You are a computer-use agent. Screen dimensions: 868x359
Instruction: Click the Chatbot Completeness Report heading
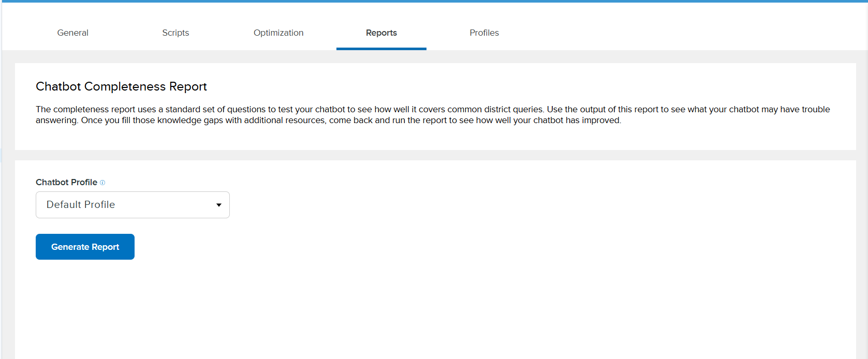[x=121, y=86]
